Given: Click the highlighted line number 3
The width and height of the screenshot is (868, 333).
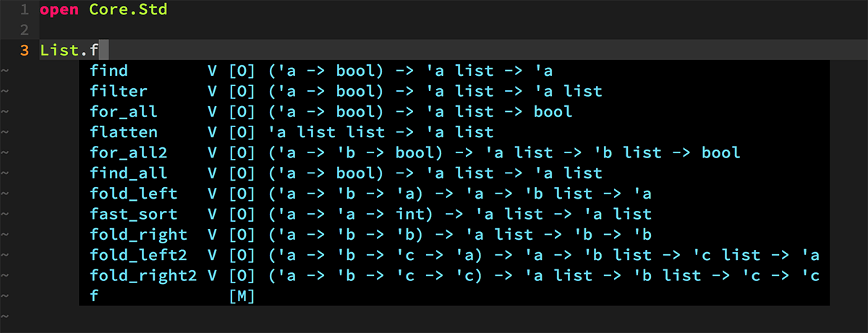Looking at the screenshot, I should coord(25,51).
